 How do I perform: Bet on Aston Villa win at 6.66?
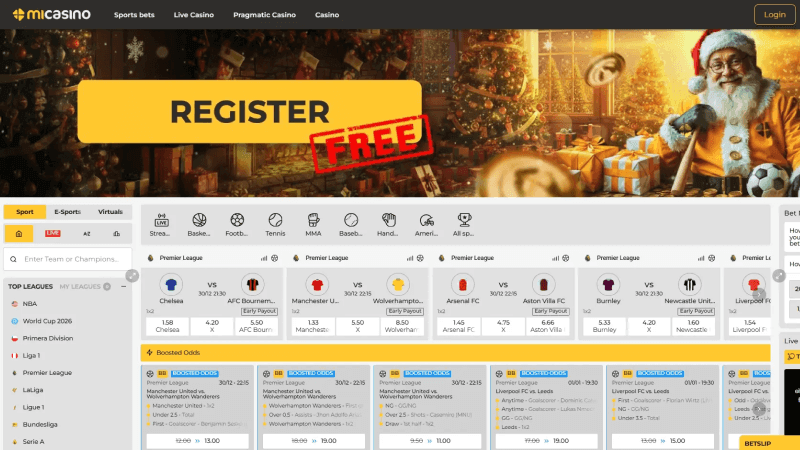548,326
